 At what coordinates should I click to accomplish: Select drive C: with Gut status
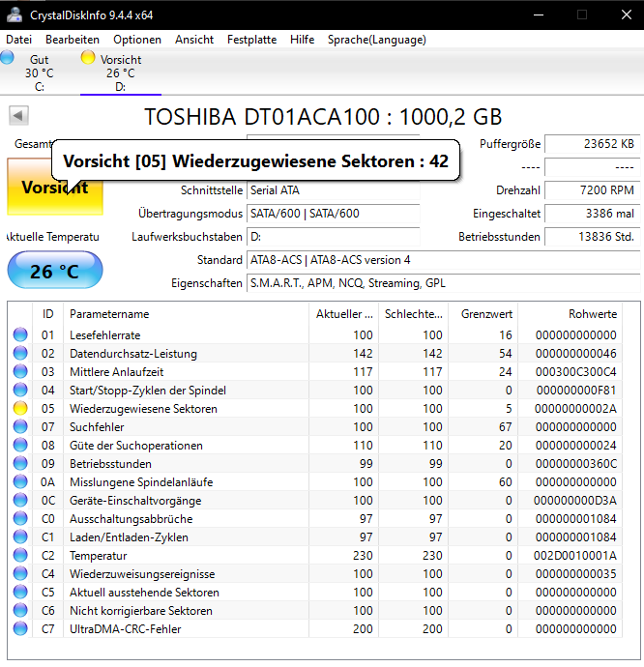click(x=39, y=72)
